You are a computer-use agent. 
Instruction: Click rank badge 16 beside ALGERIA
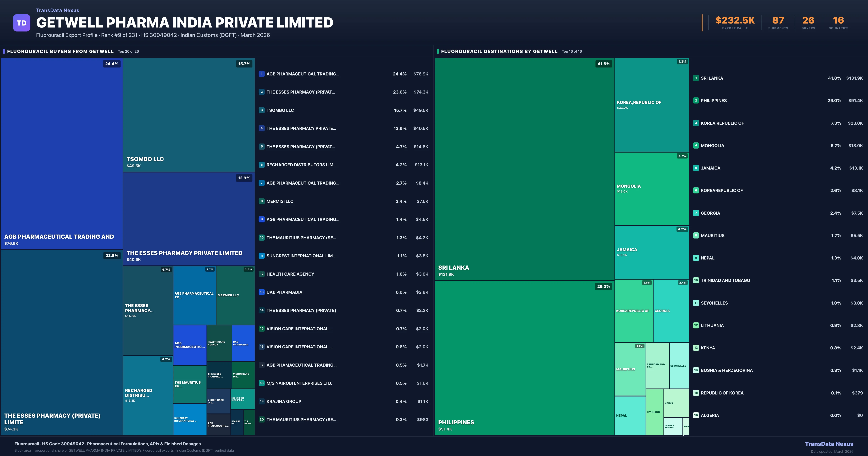coord(696,415)
